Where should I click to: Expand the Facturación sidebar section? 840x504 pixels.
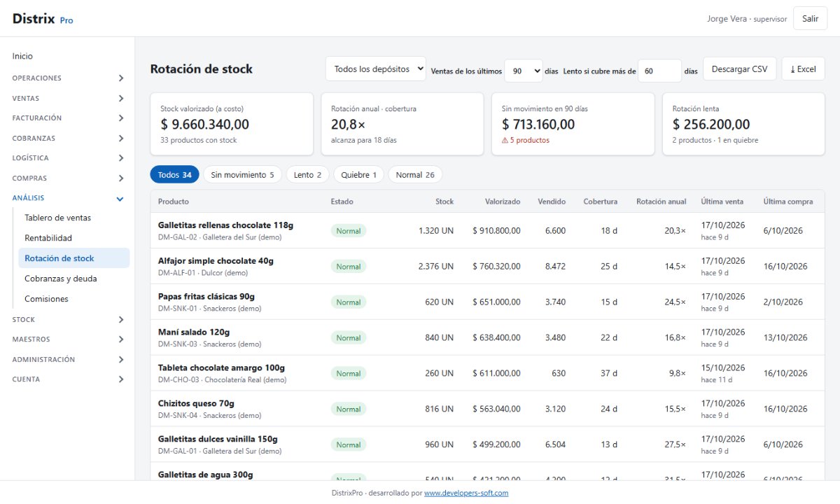[67, 118]
